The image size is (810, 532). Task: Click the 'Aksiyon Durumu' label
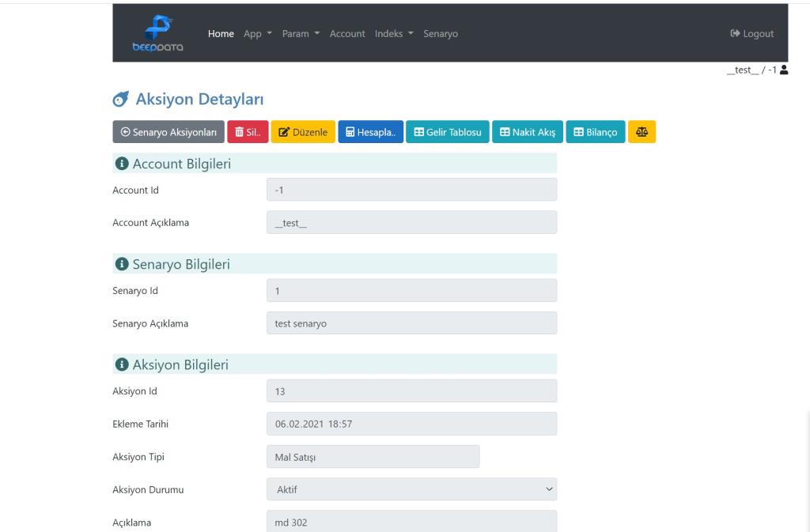[148, 489]
